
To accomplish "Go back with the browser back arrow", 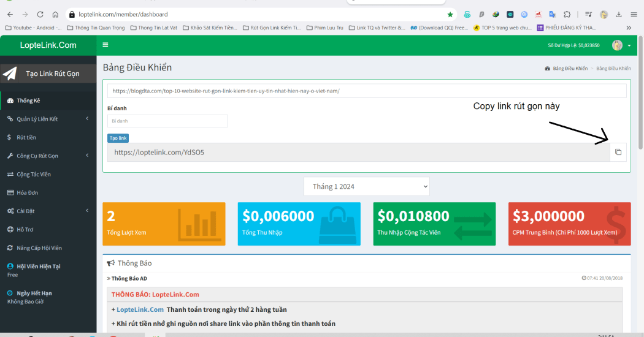I will pyautogui.click(x=10, y=14).
